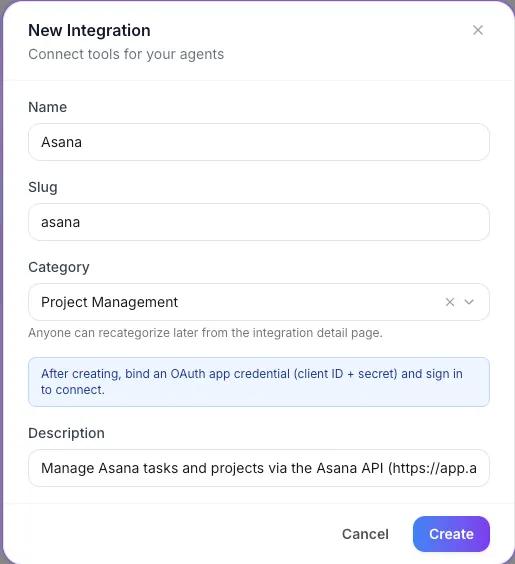Click the recategorize later helper text

[205, 333]
